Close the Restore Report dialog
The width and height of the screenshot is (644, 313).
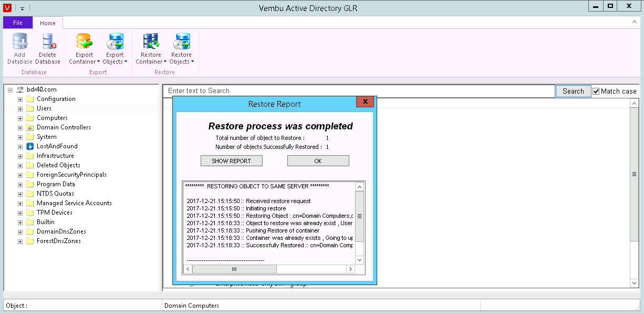365,103
